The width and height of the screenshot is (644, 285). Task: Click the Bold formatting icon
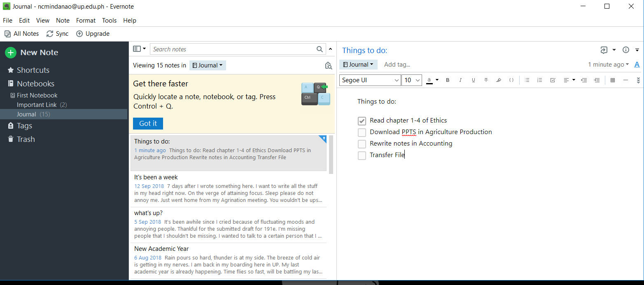pyautogui.click(x=448, y=80)
